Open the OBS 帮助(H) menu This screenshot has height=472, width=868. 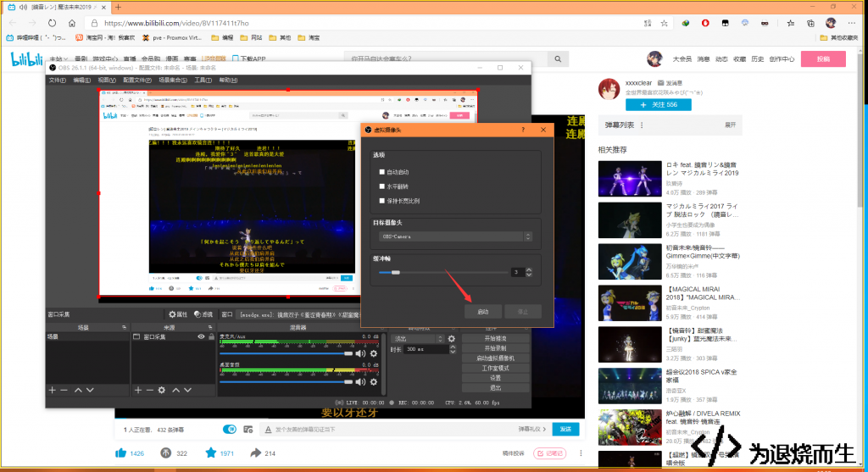click(x=228, y=81)
